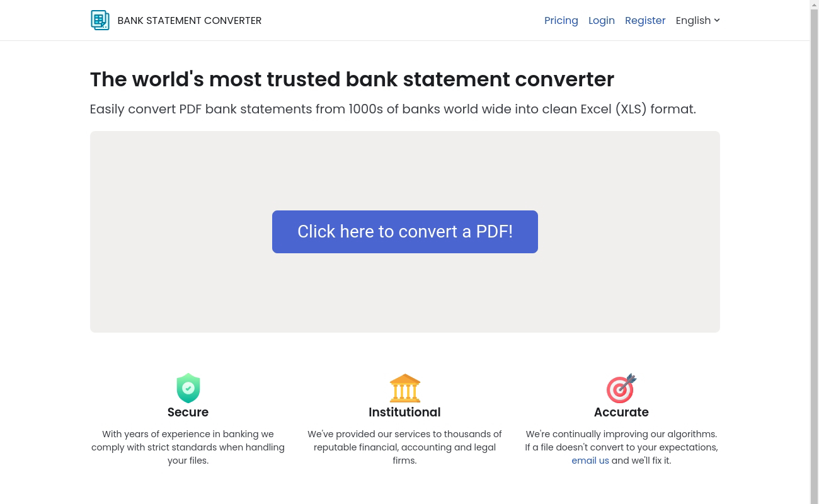Click the Excel conversion subtitle text
819x504 pixels.
tap(392, 109)
